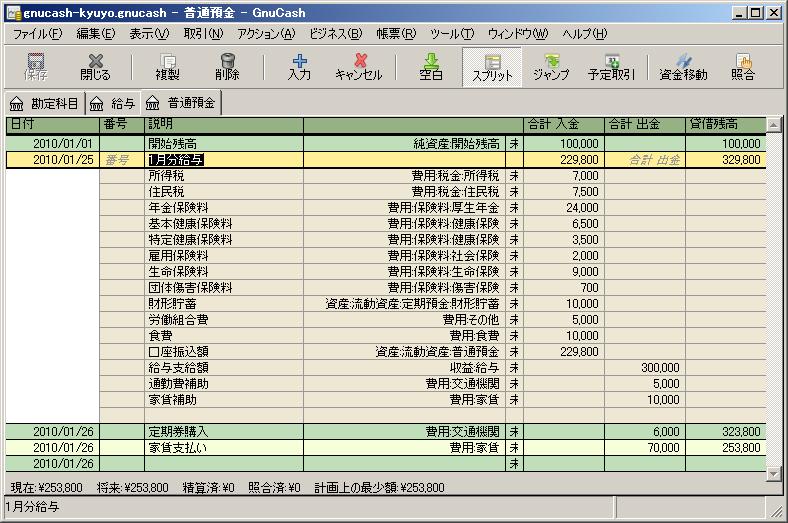Image resolution: width=788 pixels, height=523 pixels.
Task: Open the ファイル(F) menu
Action: (x=37, y=33)
